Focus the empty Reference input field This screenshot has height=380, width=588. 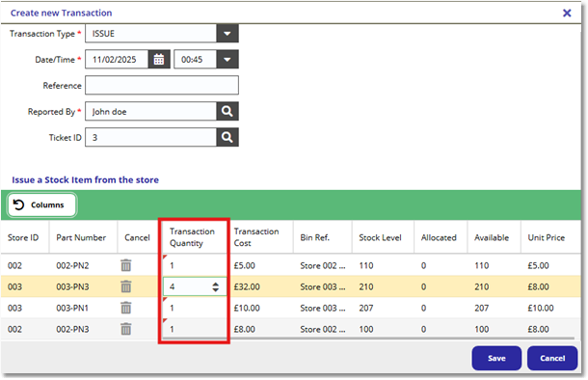tap(162, 85)
